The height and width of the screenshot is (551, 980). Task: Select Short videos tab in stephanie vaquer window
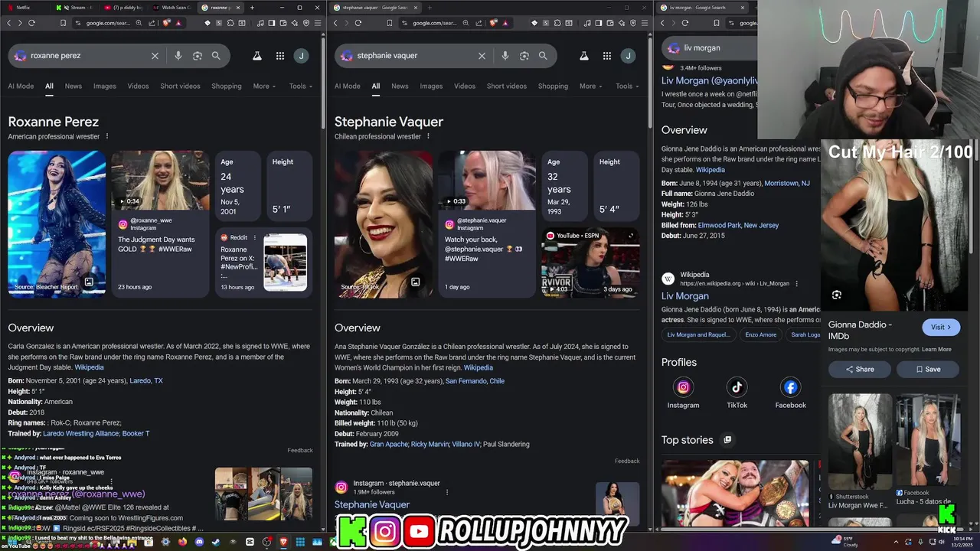click(x=507, y=86)
